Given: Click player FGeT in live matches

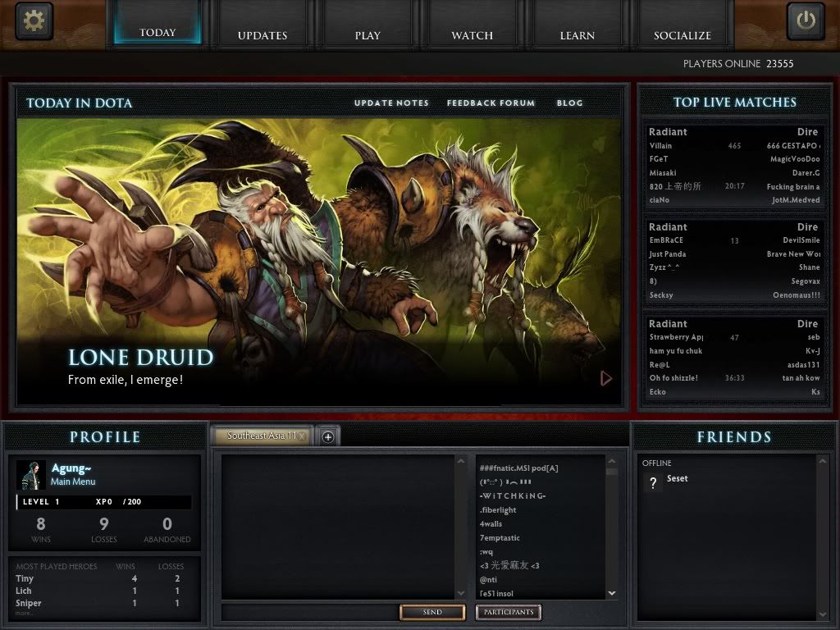Looking at the screenshot, I should (x=659, y=159).
